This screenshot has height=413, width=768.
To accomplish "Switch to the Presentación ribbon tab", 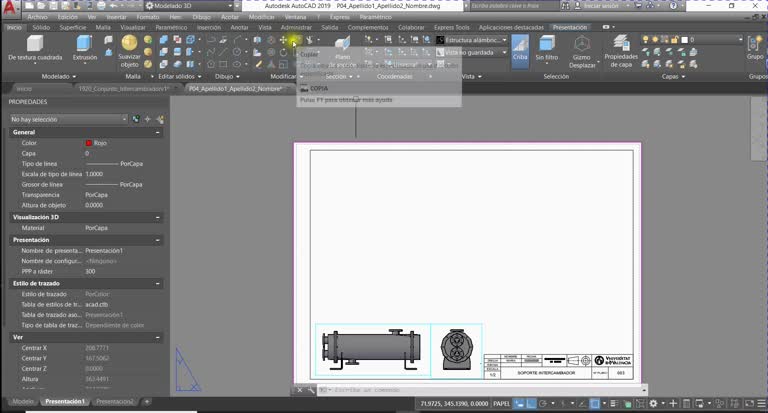I will [x=570, y=27].
